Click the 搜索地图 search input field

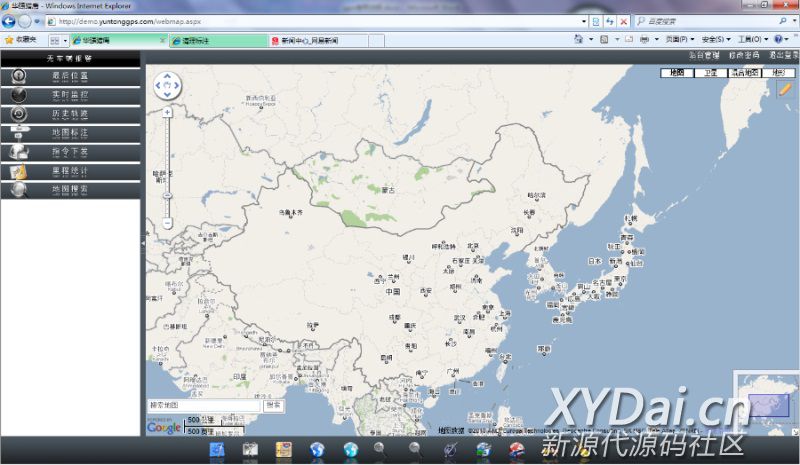point(204,405)
